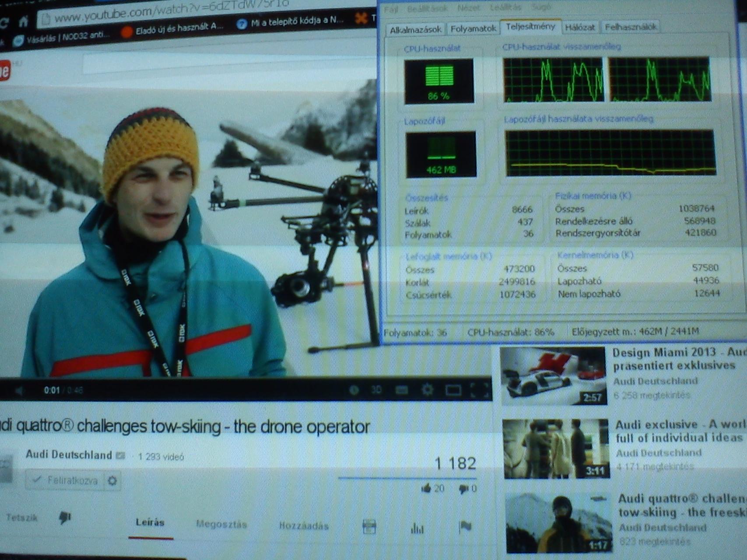
Task: Click the YouTube logo
Action: [x=4, y=71]
